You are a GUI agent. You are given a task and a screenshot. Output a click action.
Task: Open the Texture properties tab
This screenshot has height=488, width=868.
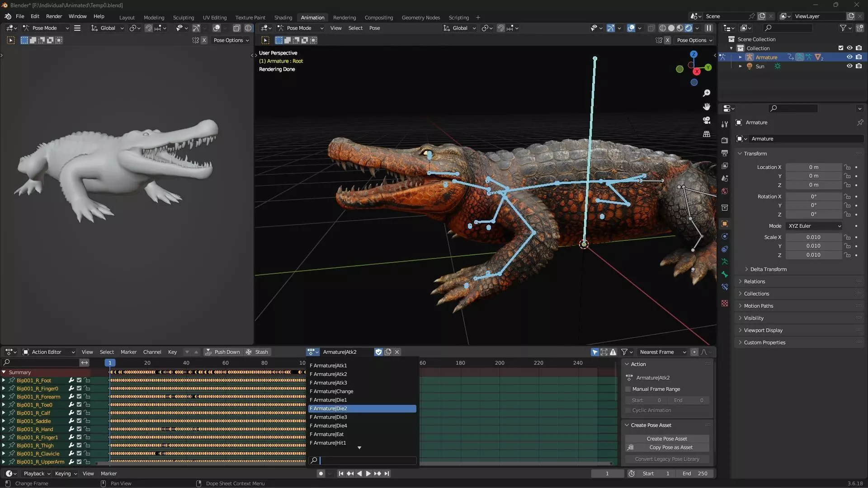pyautogui.click(x=725, y=303)
